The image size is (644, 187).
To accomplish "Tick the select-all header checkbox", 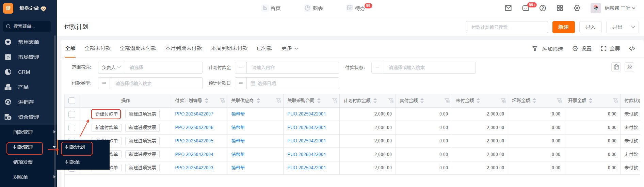I will [x=72, y=100].
